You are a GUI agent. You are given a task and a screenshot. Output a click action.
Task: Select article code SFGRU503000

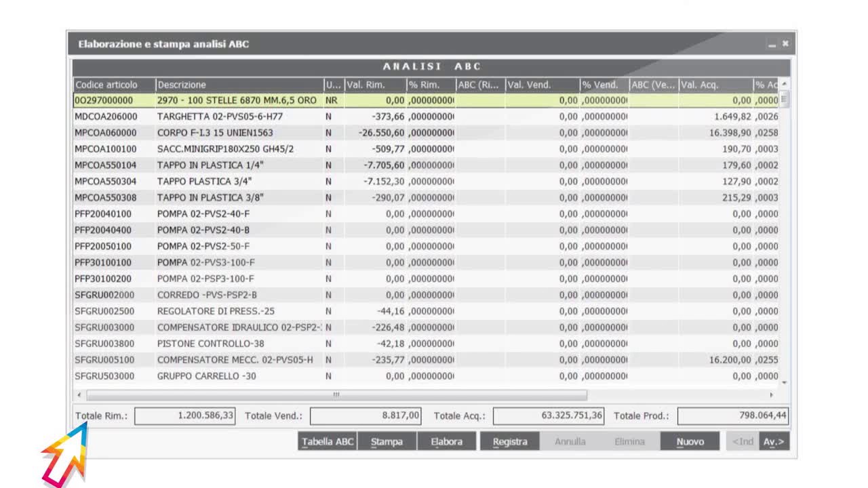click(x=104, y=377)
